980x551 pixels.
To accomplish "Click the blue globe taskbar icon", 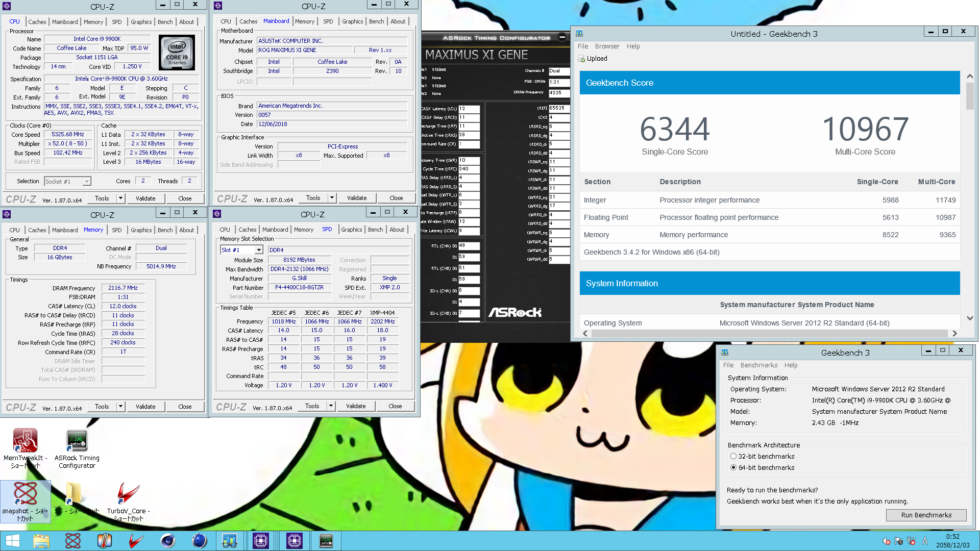I will tap(199, 541).
